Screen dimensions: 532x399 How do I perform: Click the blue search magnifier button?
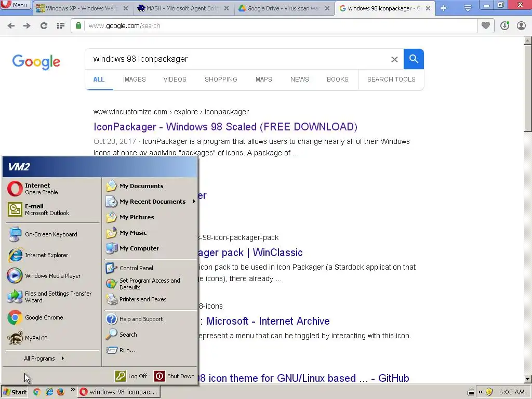click(414, 59)
